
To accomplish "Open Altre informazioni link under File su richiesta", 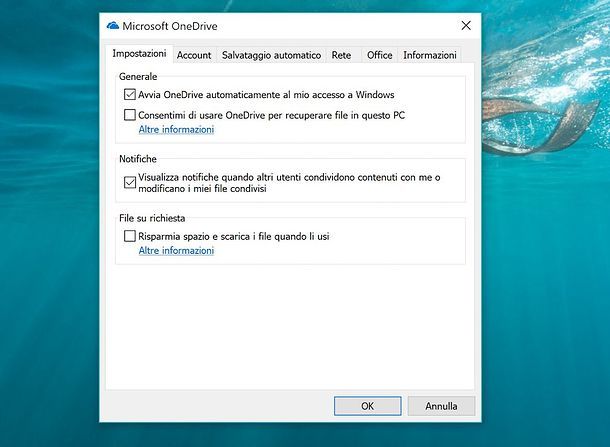I will pos(176,251).
